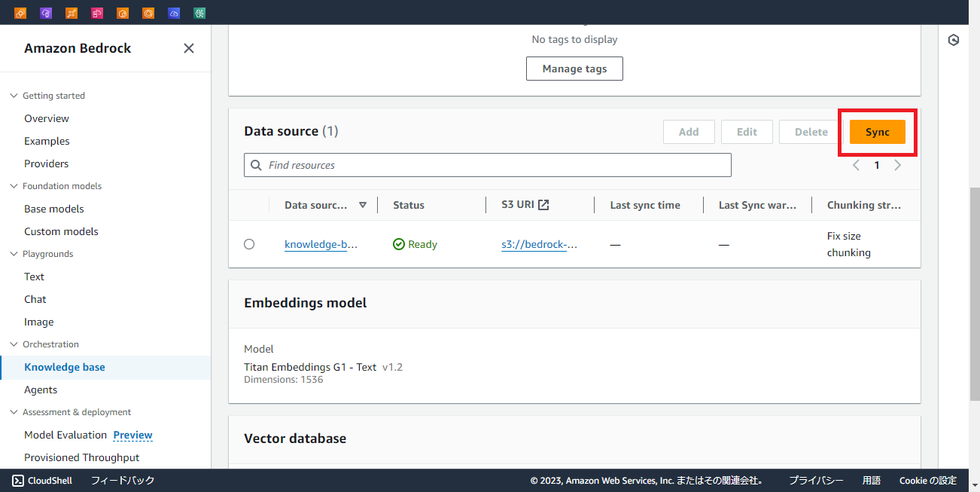Image resolution: width=980 pixels, height=492 pixels.
Task: Open CloudShell from the bottom bar
Action: [41, 480]
